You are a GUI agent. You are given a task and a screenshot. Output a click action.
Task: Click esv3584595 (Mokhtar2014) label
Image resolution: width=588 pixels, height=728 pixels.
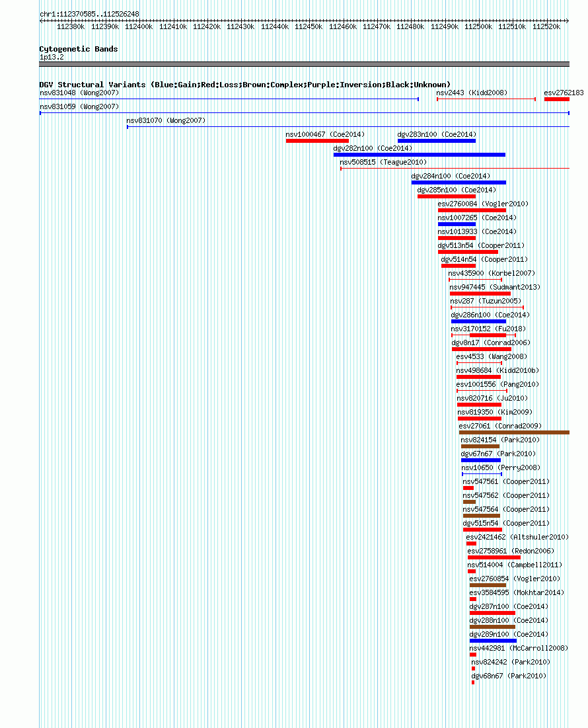tap(517, 593)
